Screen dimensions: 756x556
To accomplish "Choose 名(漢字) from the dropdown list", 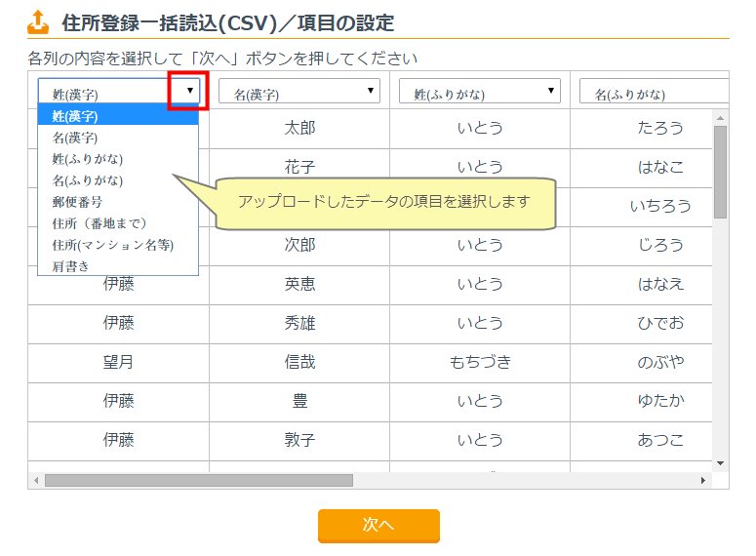I will pos(118,138).
